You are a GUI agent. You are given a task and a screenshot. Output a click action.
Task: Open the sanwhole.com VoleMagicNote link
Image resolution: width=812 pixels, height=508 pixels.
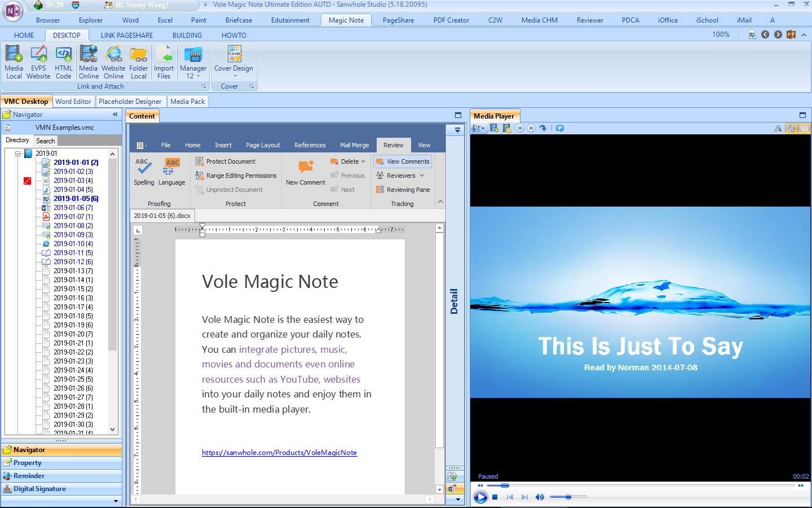[279, 453]
